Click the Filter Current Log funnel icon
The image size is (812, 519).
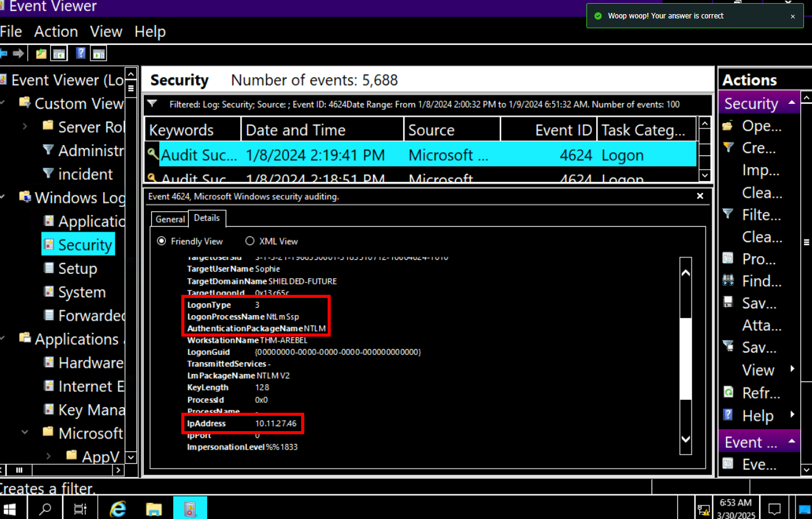[x=728, y=214]
